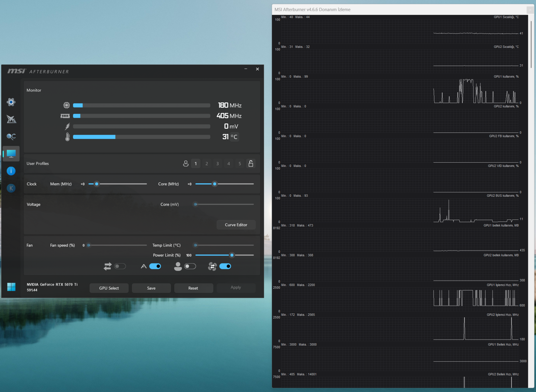Click the Temp Limit (°C) slider

[224, 245]
